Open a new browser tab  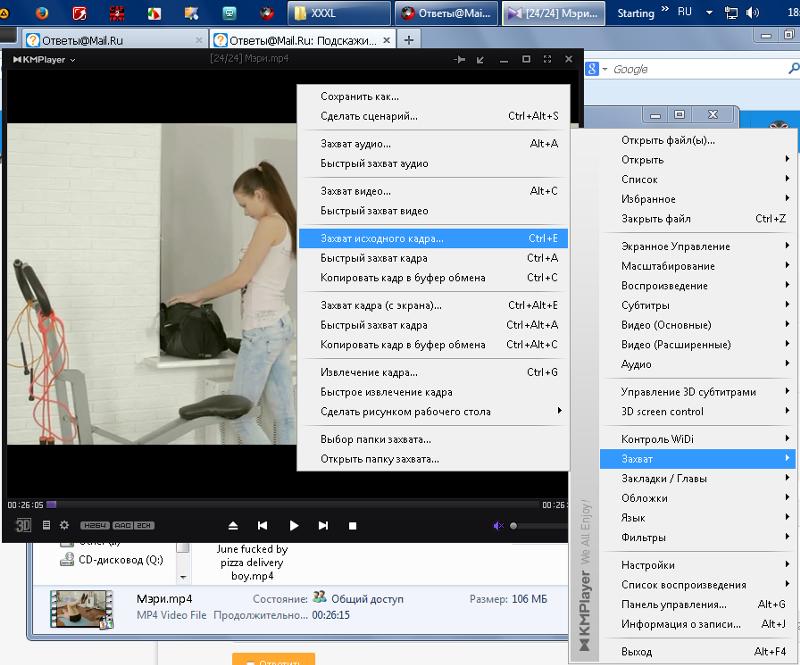click(x=409, y=40)
